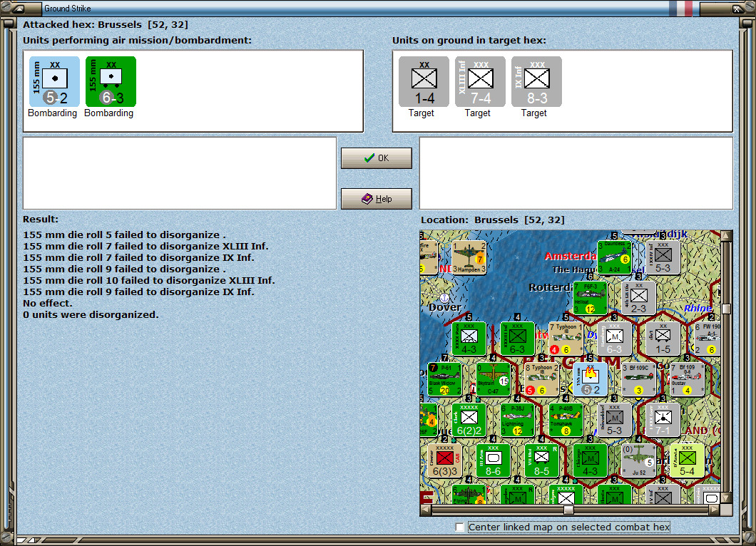Click the Dover port anchor symbol
This screenshot has height=546, width=756.
click(444, 297)
